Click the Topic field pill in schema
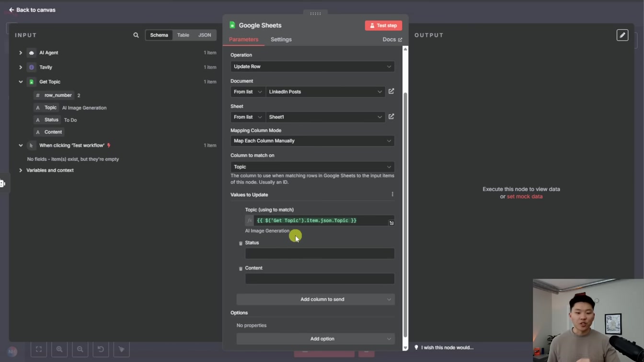644x362 pixels. tap(46, 108)
